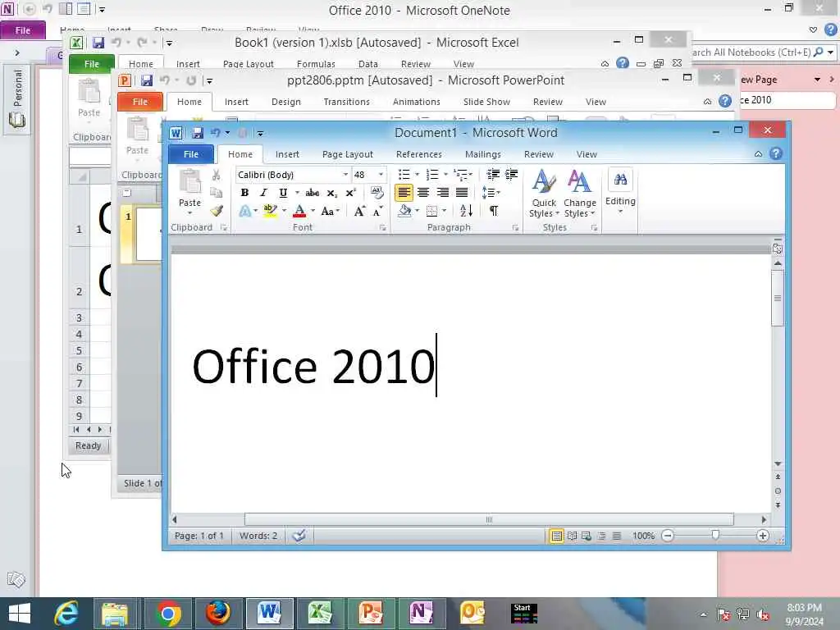Click the Editing binoculars icon in Word
Screen dimensions: 840x630
620,180
